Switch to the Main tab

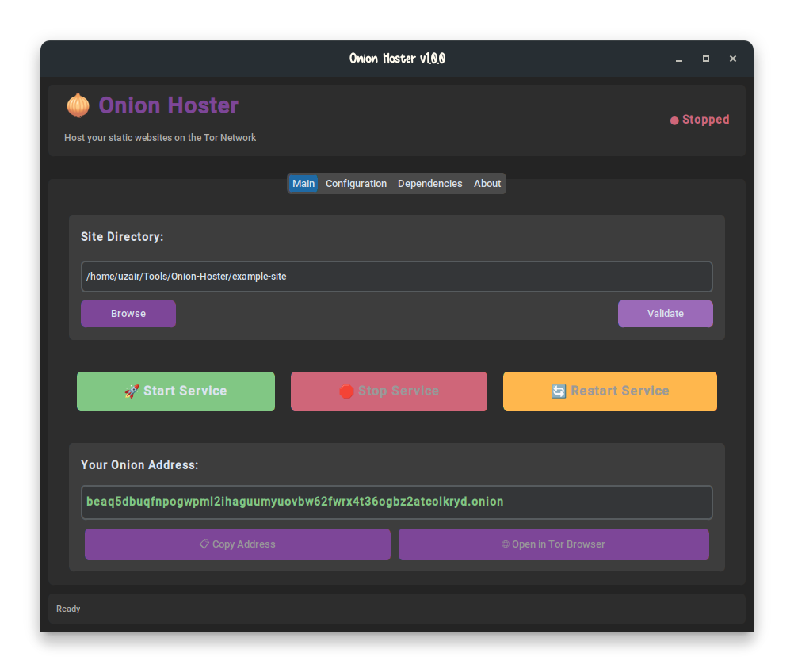303,183
